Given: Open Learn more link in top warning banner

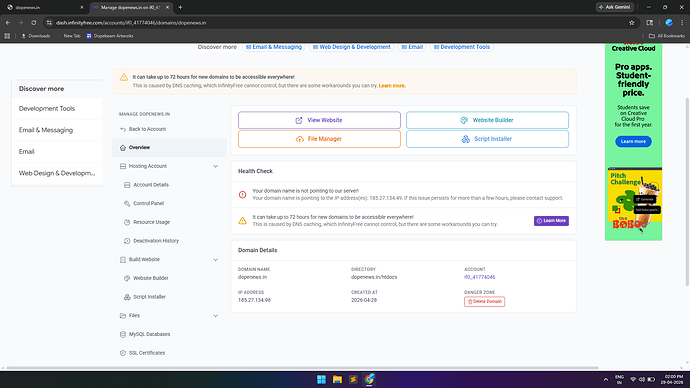Looking at the screenshot, I should 392,86.
